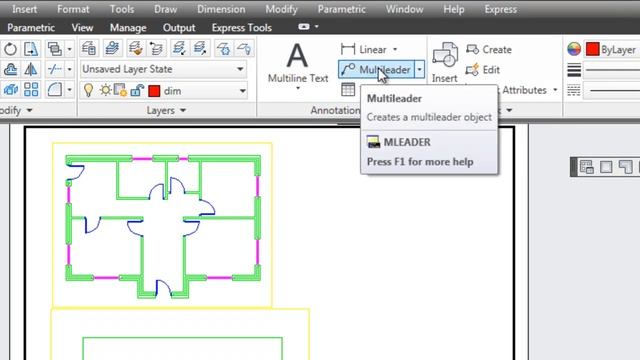Click the linetype icon in Properties
640x360 pixels.
coord(574,90)
